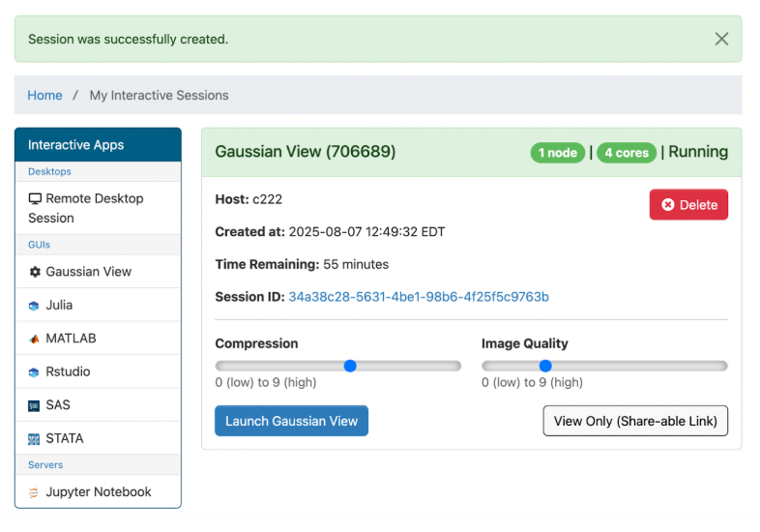Click View Only (Share-able Link) button
The image size is (760, 532).
pos(635,422)
